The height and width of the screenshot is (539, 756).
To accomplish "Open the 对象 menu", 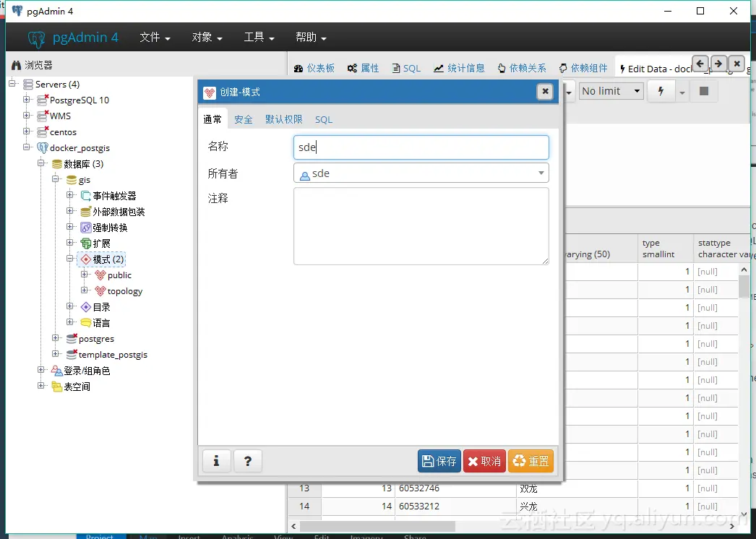I will pos(207,38).
